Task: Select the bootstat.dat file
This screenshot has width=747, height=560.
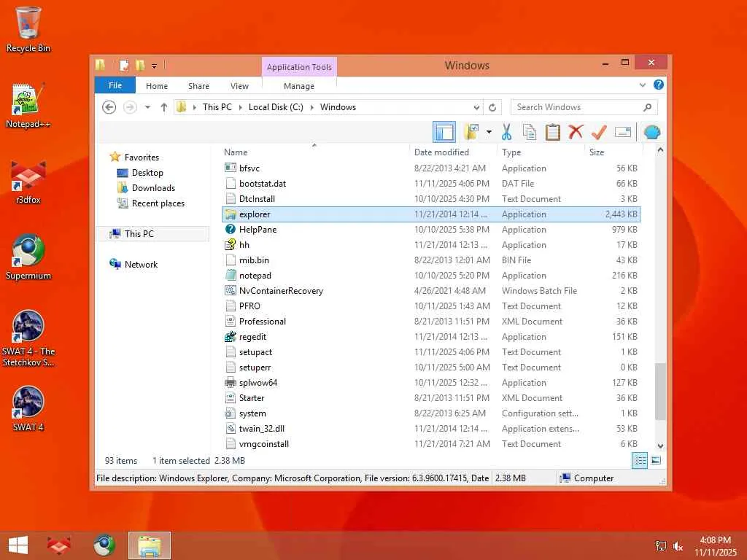Action: point(430,183)
